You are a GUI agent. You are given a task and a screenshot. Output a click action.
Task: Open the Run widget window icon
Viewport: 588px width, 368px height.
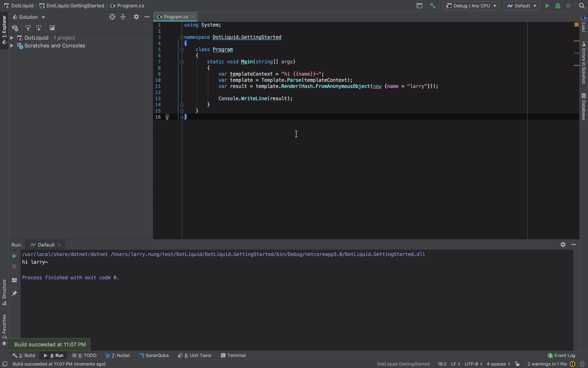coord(419,6)
